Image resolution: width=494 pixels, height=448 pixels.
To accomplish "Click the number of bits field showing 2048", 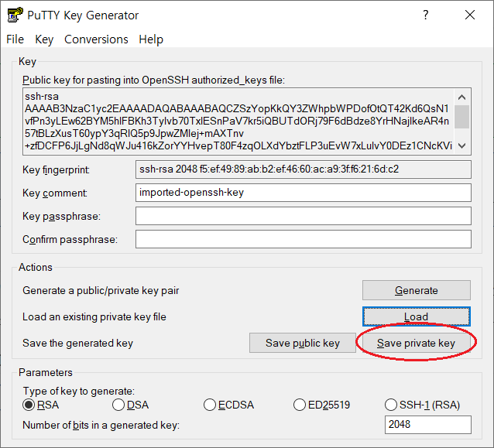I will click(428, 425).
